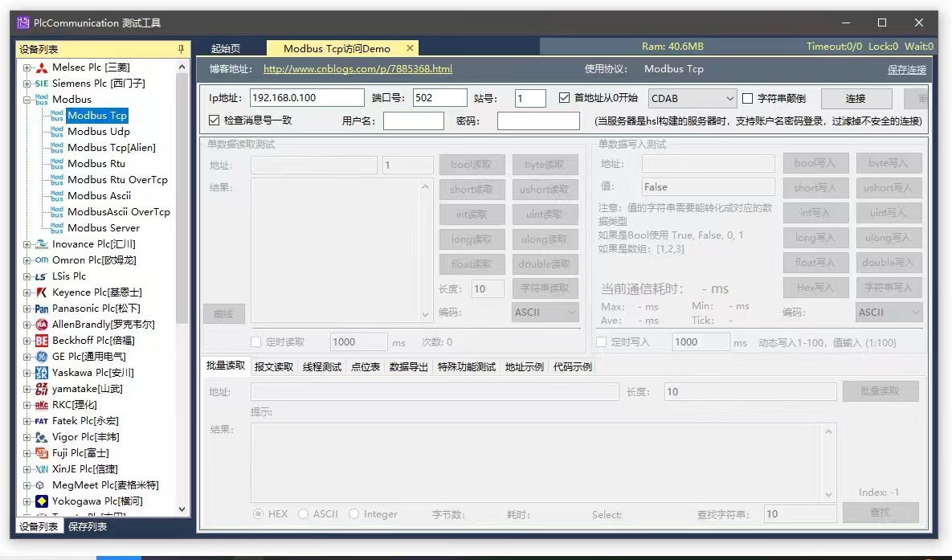
Task: Open the 数据导出 tab
Action: coord(409,367)
